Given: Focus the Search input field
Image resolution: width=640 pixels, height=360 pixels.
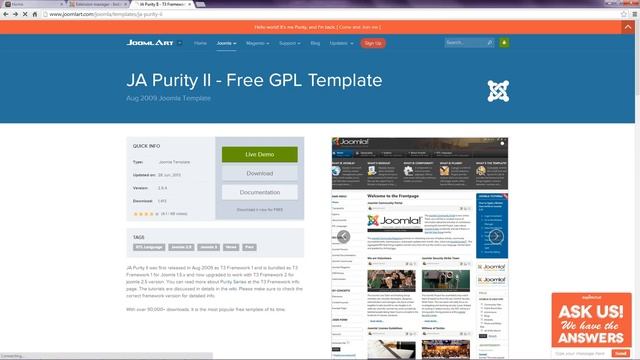Looking at the screenshot, I should [x=465, y=42].
